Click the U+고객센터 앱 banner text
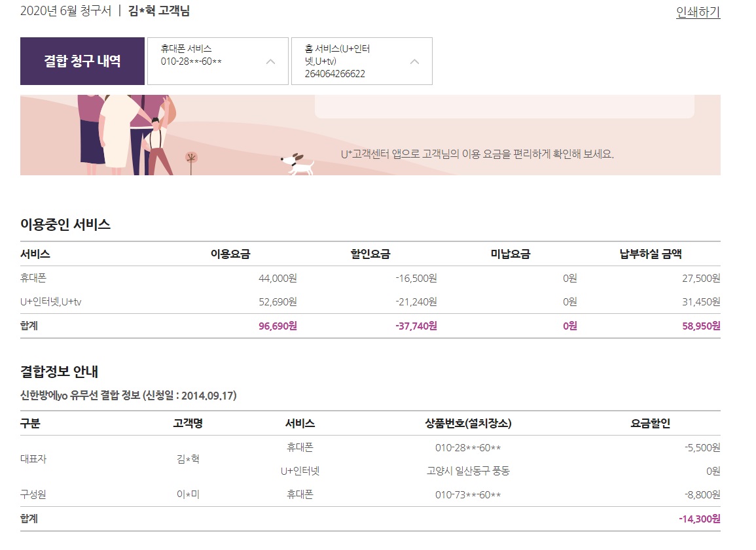This screenshot has width=756, height=550. point(477,154)
